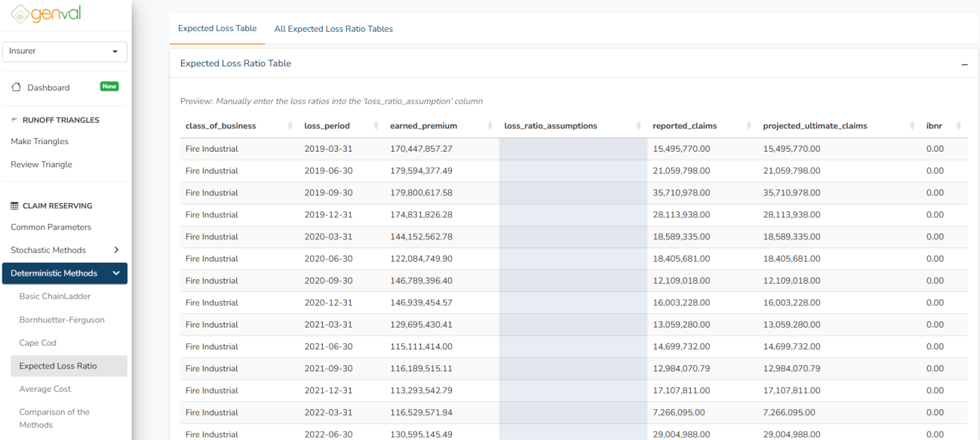Click loss ratio cell for 2019-03-31
980x440 pixels.
click(573, 149)
